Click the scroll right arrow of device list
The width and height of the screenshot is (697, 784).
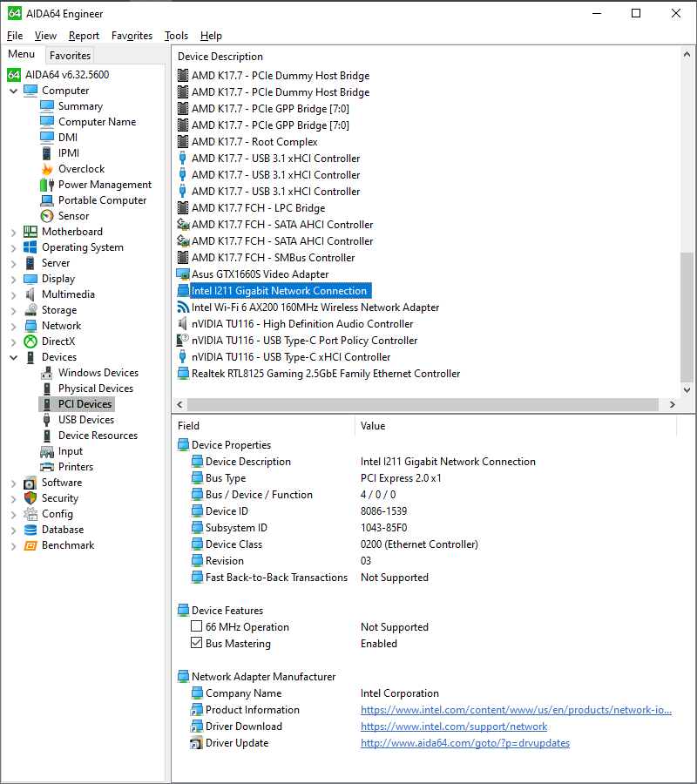coord(672,404)
